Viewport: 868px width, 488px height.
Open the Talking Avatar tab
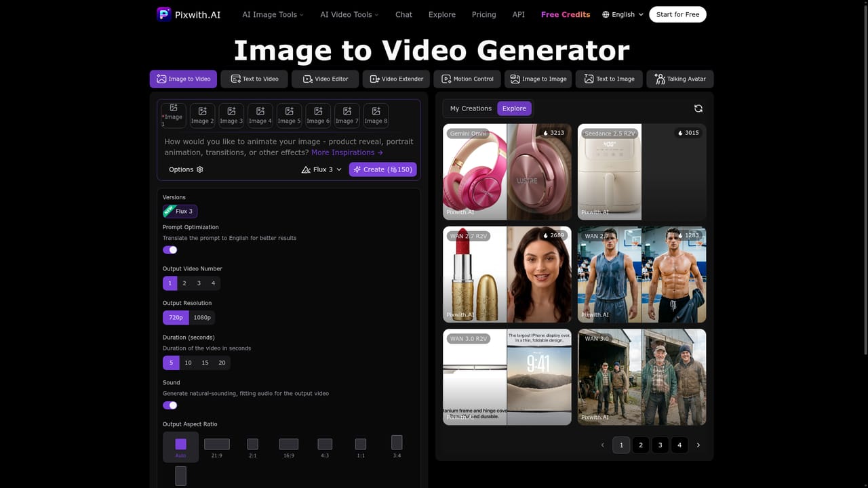680,79
